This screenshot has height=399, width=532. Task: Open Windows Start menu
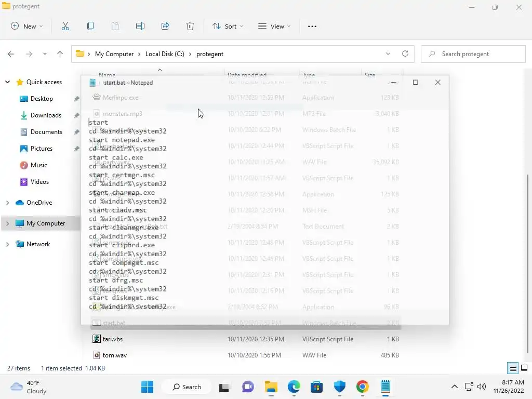(147, 387)
